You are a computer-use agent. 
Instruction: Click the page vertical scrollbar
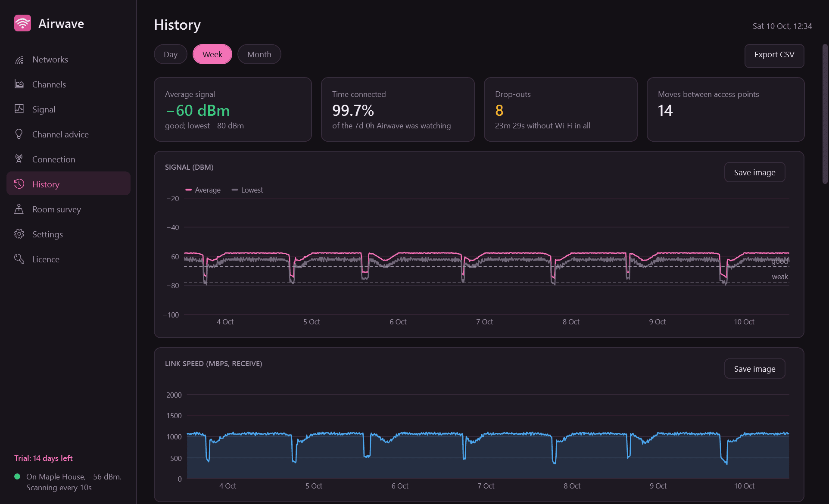825,114
